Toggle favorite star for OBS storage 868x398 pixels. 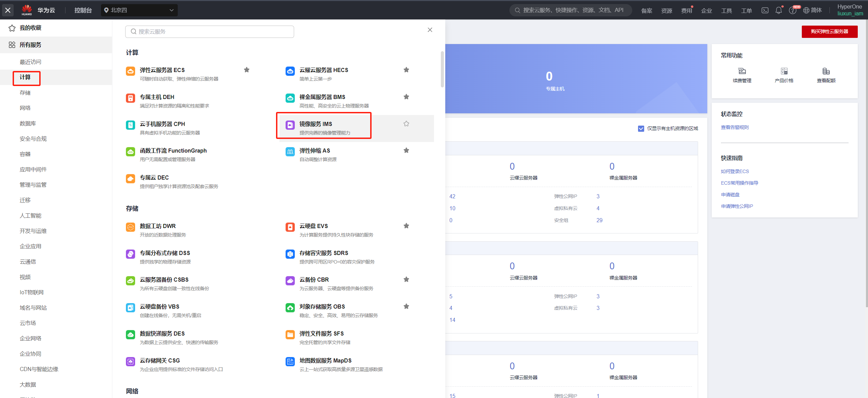tap(406, 306)
